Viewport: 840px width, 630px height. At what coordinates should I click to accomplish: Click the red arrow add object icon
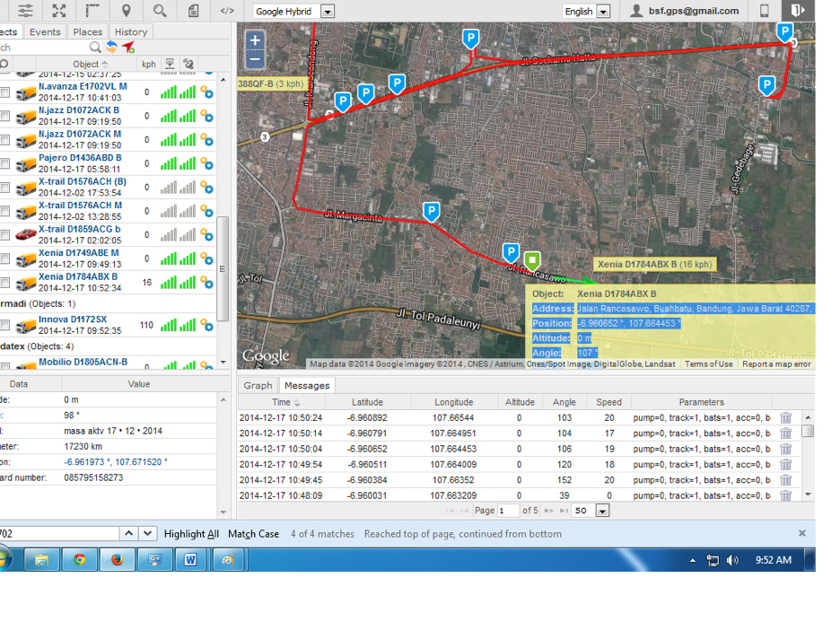(128, 48)
